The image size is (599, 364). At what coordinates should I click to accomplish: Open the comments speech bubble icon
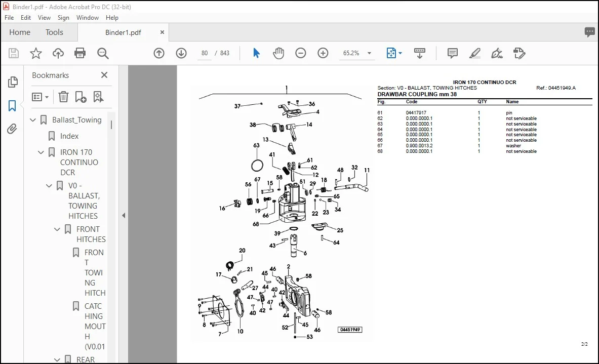click(589, 32)
